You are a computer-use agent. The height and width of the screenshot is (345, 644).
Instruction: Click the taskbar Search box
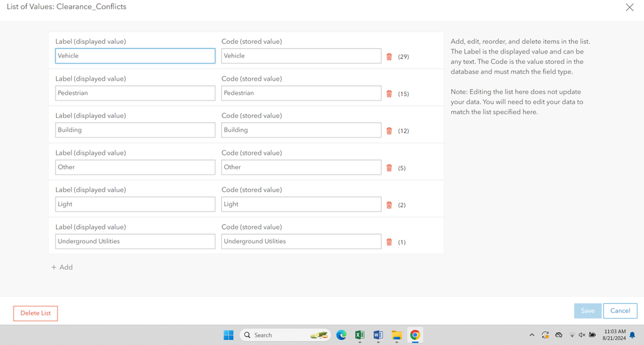[285, 335]
